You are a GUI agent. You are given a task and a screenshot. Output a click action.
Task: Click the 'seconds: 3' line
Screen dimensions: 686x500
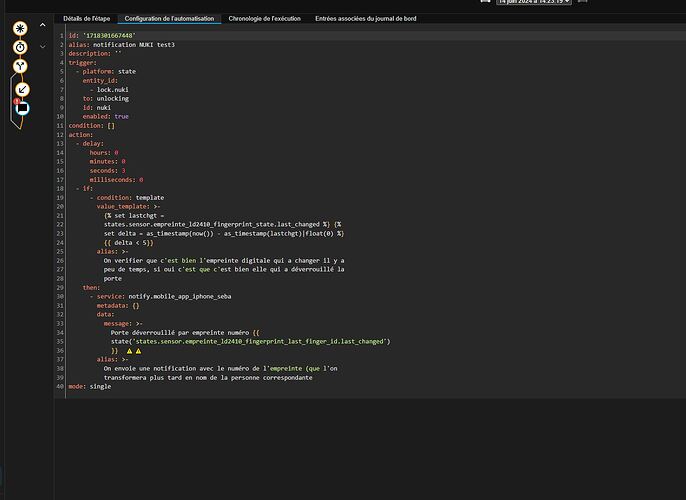(108, 171)
